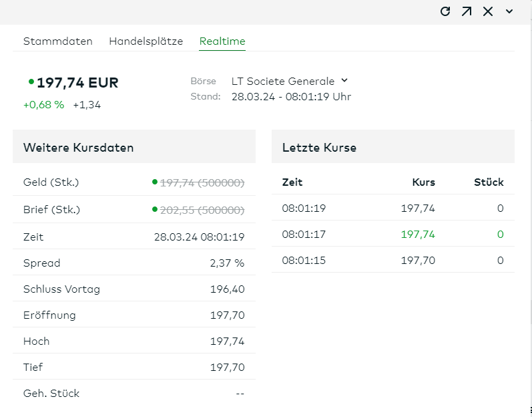Select the Realtime tab

(x=222, y=41)
